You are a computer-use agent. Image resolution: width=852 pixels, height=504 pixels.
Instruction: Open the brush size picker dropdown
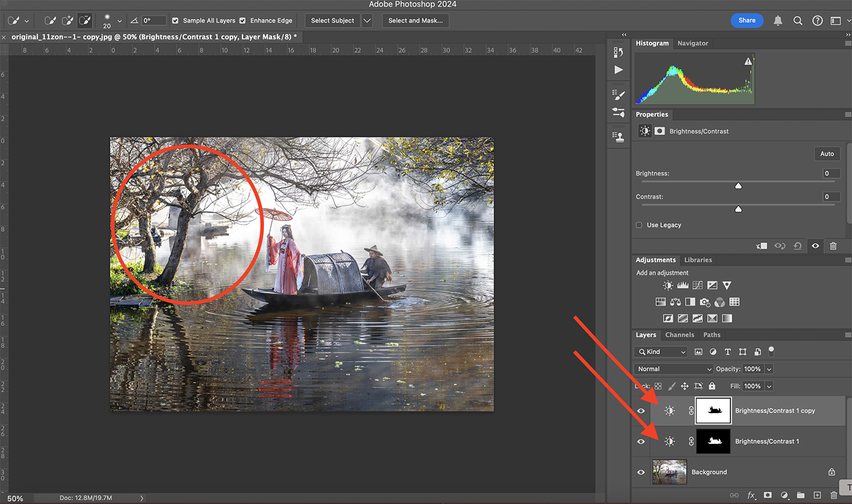coord(120,21)
